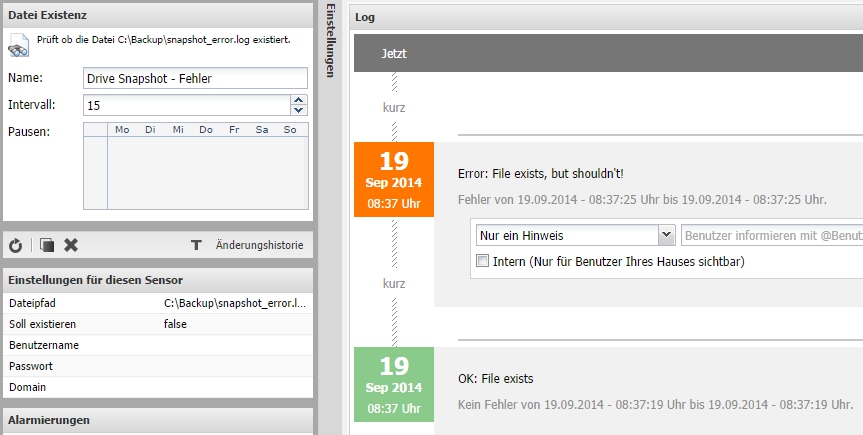Select the Dateipfad setting value
This screenshot has width=863, height=435.
pos(235,302)
